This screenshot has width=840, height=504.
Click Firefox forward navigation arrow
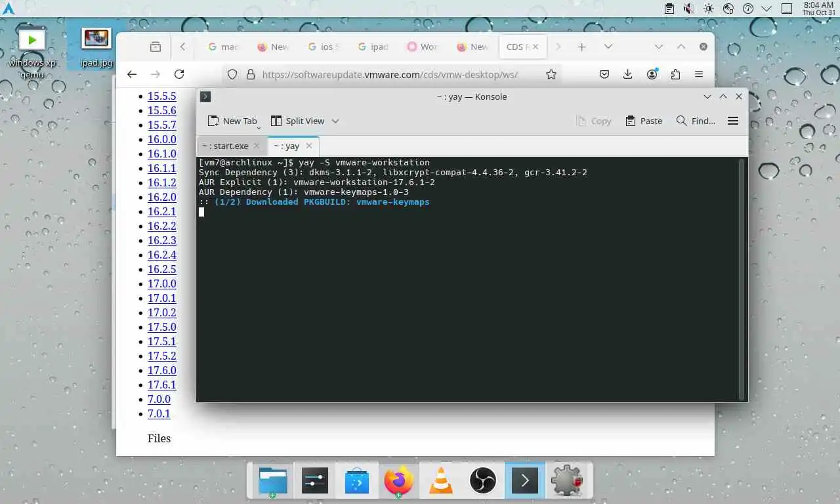pos(156,74)
